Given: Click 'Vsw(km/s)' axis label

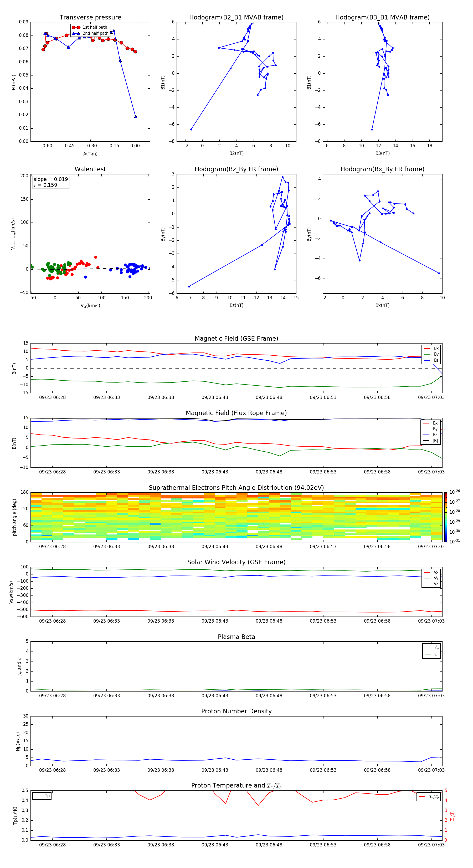Looking at the screenshot, I should click(11, 592).
